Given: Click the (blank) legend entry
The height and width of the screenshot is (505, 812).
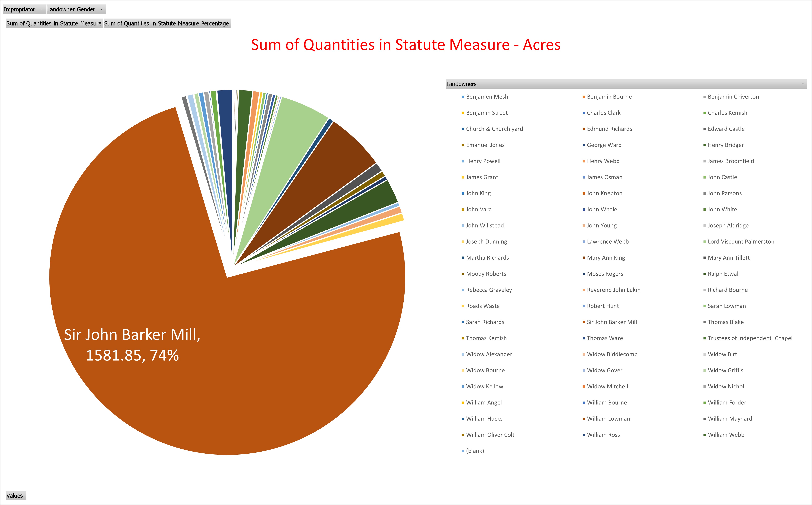Looking at the screenshot, I should [x=474, y=450].
